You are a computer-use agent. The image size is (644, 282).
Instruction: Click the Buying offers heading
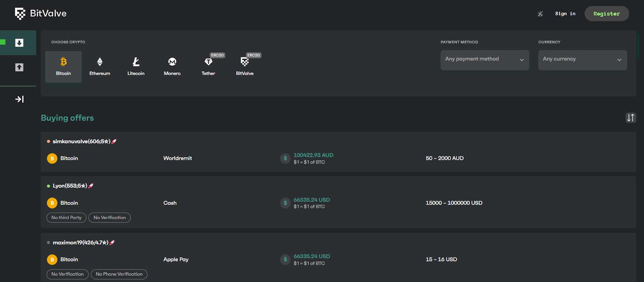67,118
